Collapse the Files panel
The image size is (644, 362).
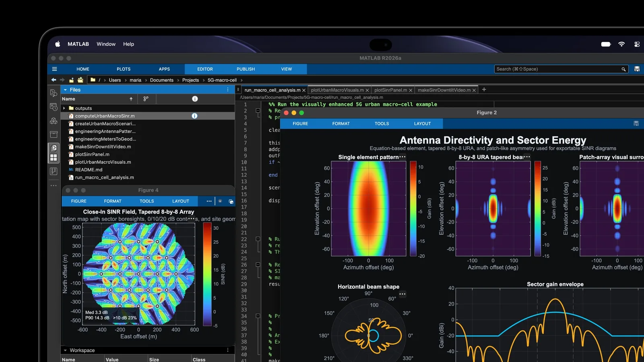click(x=65, y=90)
